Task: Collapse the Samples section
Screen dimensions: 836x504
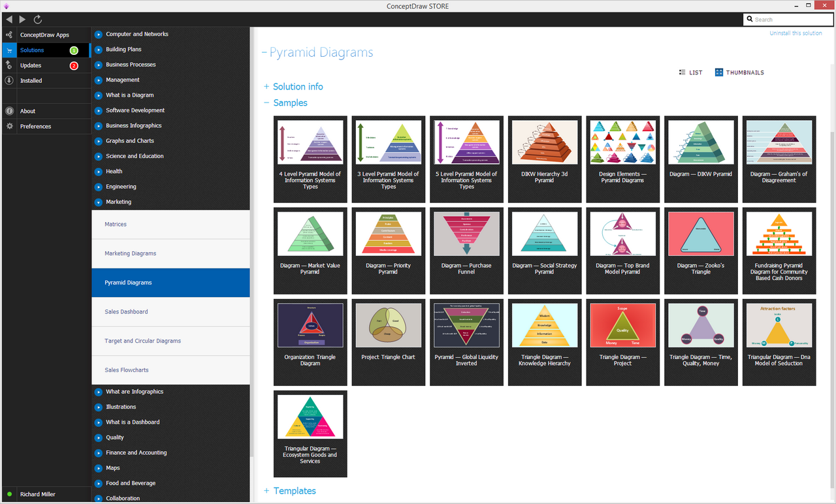Action: point(266,103)
